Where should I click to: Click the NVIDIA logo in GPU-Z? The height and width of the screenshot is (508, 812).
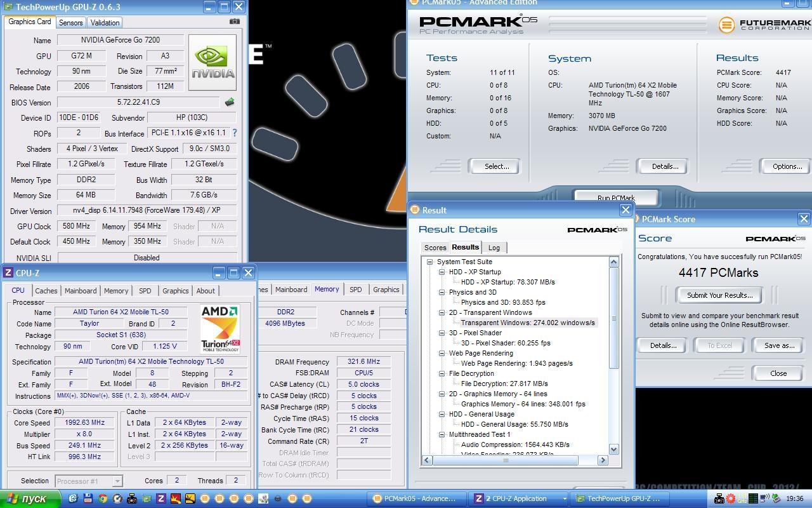[x=213, y=63]
